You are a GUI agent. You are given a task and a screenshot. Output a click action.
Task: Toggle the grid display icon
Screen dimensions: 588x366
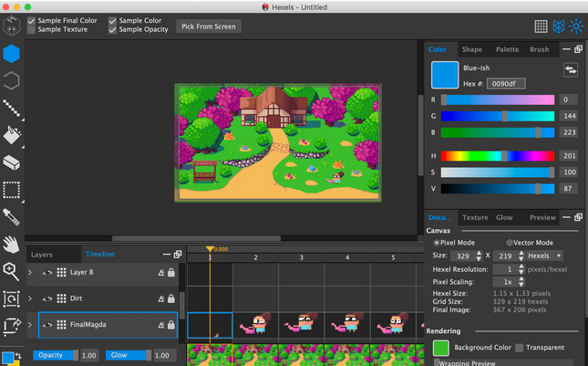[x=541, y=26]
